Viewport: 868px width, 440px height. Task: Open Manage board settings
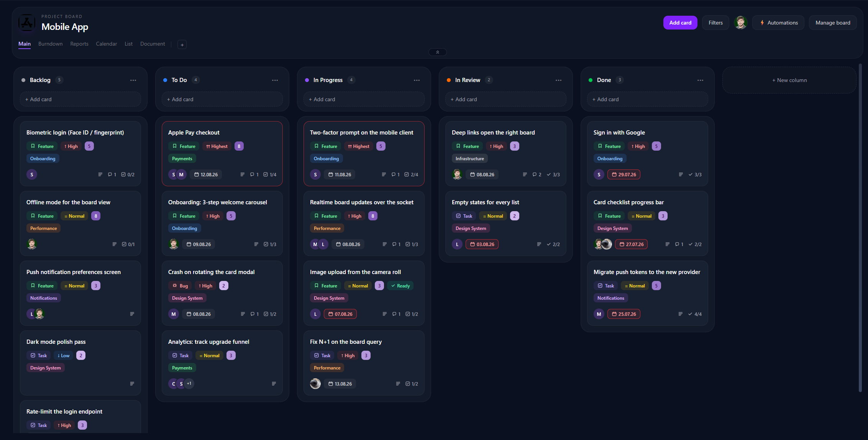[x=833, y=23]
